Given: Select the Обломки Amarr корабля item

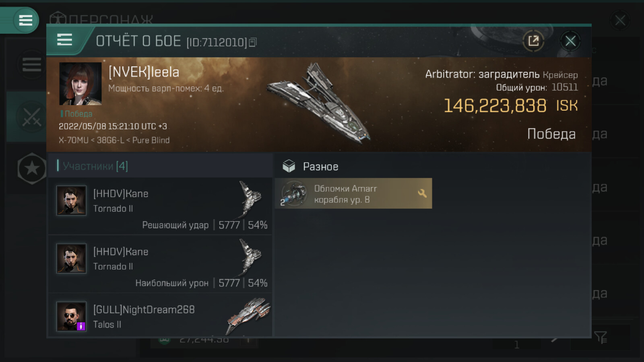Looking at the screenshot, I should click(353, 193).
